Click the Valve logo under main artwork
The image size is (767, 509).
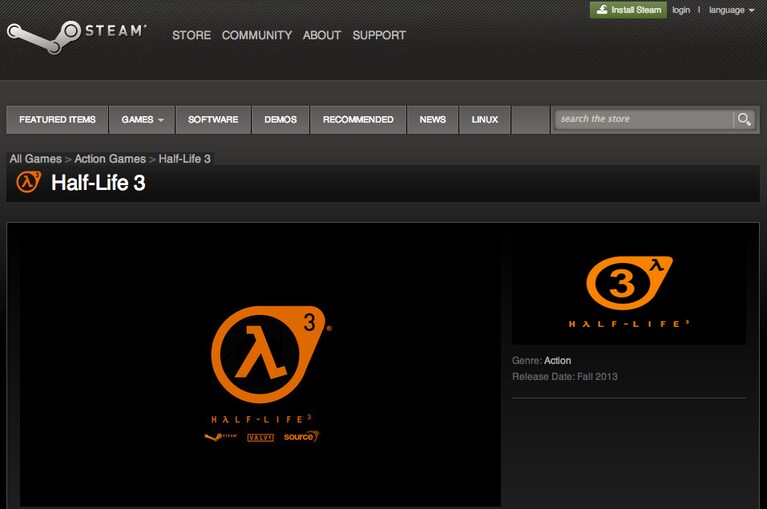coord(260,437)
